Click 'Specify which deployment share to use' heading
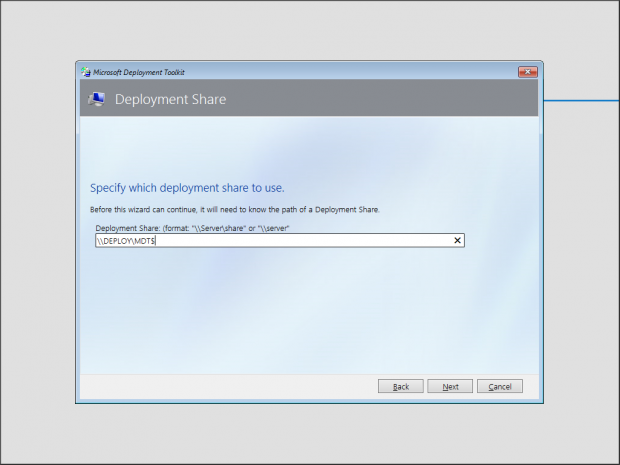The image size is (620, 465). pos(194,187)
